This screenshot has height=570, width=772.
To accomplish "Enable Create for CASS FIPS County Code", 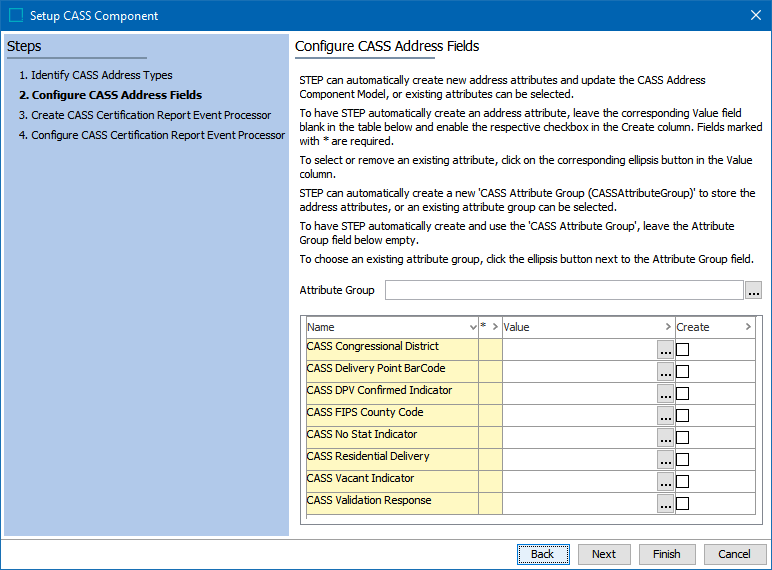I will (682, 415).
